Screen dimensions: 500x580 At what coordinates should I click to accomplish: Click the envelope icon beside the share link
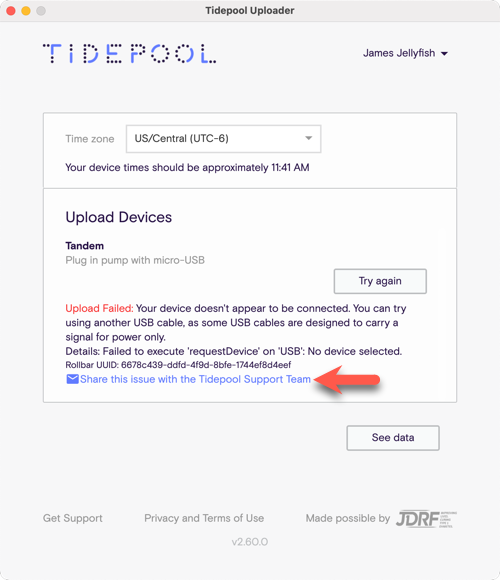click(72, 379)
